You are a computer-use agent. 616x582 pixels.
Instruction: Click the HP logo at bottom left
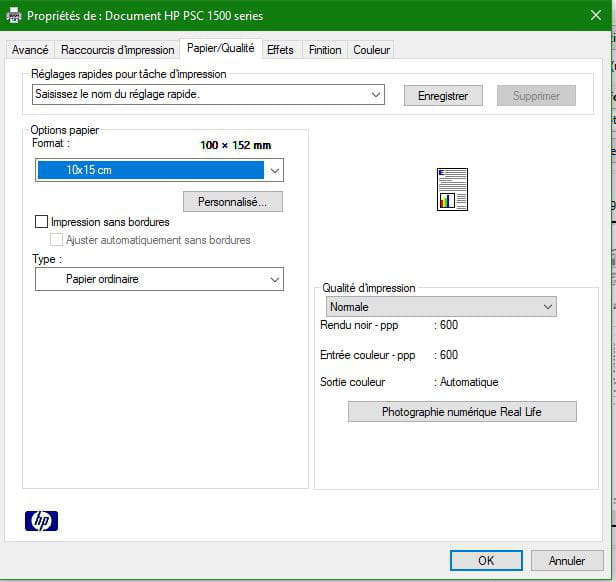pyautogui.click(x=41, y=521)
